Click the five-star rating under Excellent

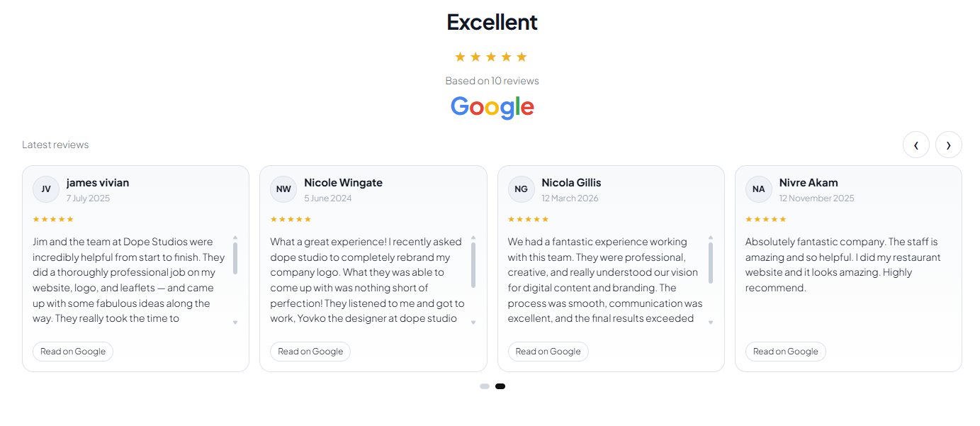pyautogui.click(x=492, y=56)
